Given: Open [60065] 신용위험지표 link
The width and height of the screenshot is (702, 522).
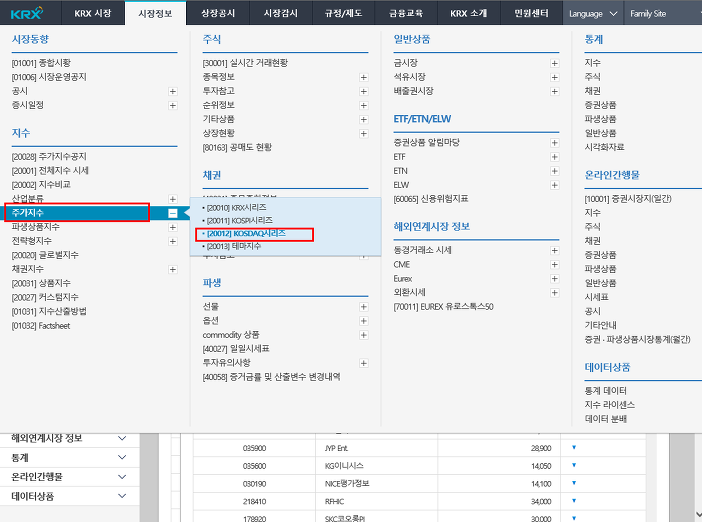Looking at the screenshot, I should (431, 199).
